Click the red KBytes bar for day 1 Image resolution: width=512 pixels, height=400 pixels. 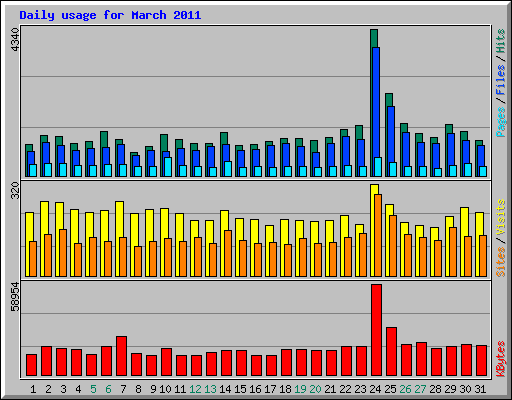click(x=31, y=365)
